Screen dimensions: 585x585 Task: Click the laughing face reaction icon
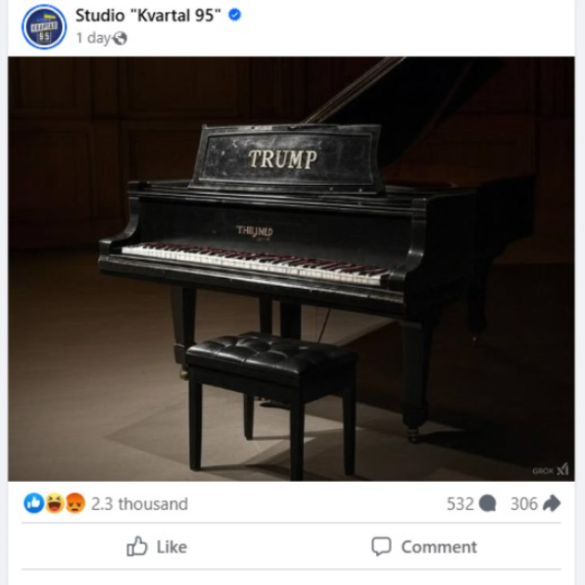(55, 503)
